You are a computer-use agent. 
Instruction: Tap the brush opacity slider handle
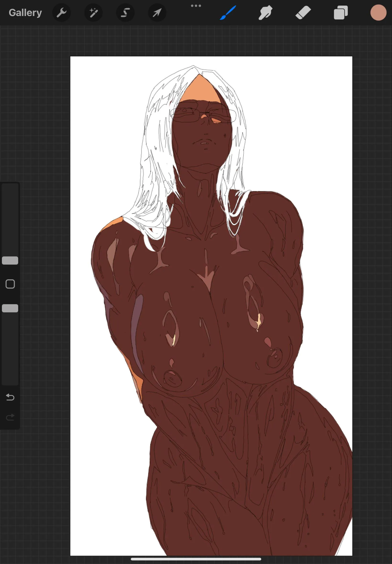click(10, 308)
